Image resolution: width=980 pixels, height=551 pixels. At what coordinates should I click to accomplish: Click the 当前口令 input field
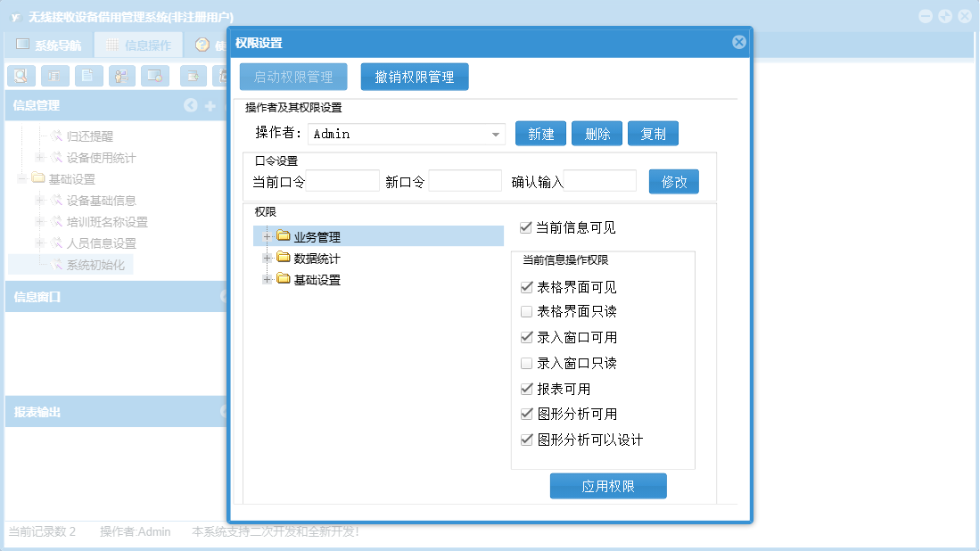342,181
